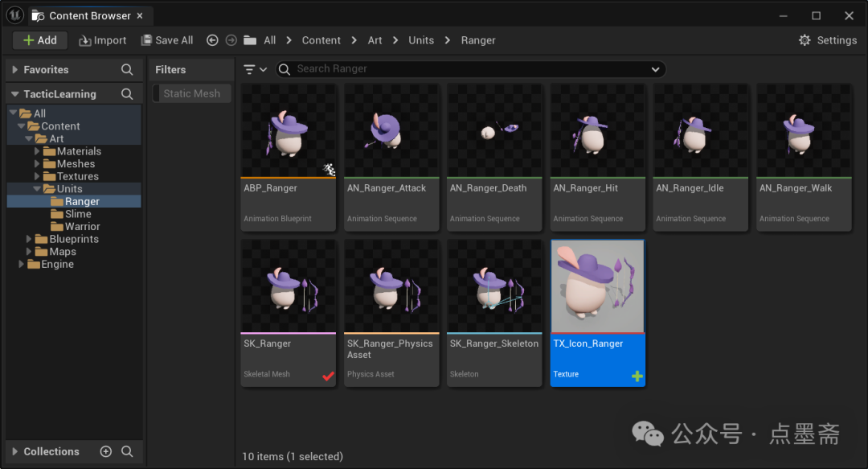Click Content in the breadcrumb path
Image resolution: width=868 pixels, height=469 pixels.
pyautogui.click(x=321, y=40)
